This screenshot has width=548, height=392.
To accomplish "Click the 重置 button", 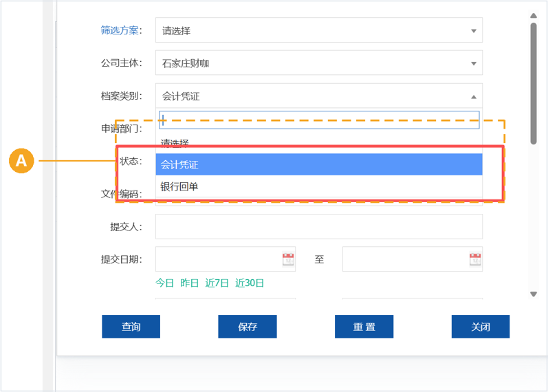I will [364, 327].
